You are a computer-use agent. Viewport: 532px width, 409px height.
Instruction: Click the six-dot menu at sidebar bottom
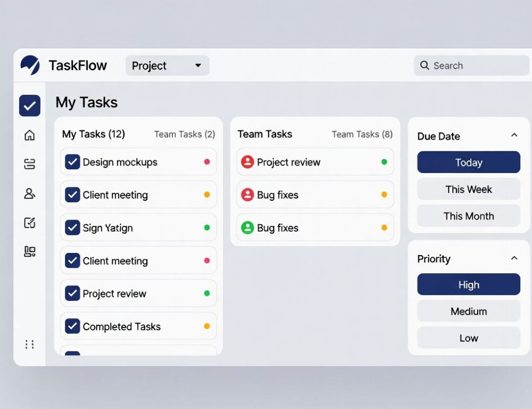click(29, 345)
